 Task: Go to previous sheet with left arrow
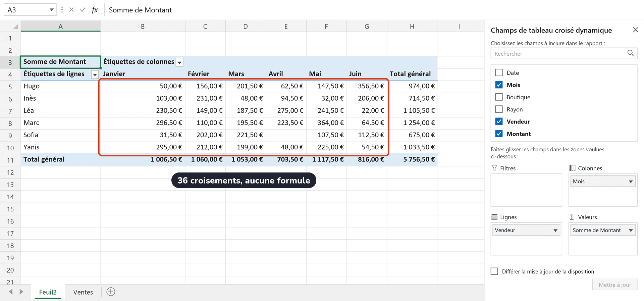pyautogui.click(x=11, y=292)
